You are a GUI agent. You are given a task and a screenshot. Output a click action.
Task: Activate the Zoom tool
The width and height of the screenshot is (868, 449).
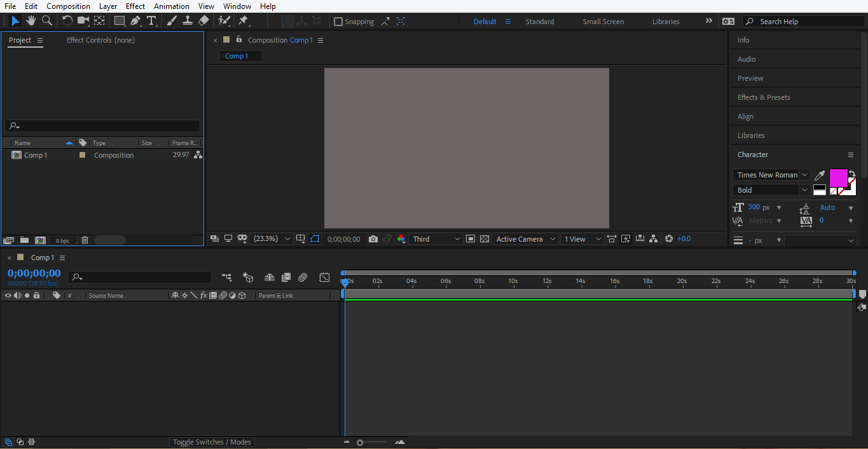[46, 21]
